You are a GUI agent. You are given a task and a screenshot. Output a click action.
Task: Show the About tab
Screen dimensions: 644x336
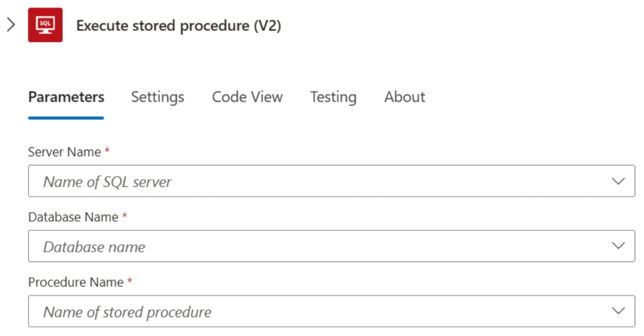point(405,97)
